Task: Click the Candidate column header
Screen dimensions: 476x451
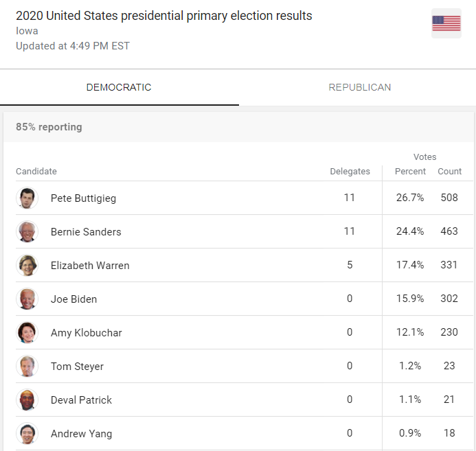Action: 36,172
